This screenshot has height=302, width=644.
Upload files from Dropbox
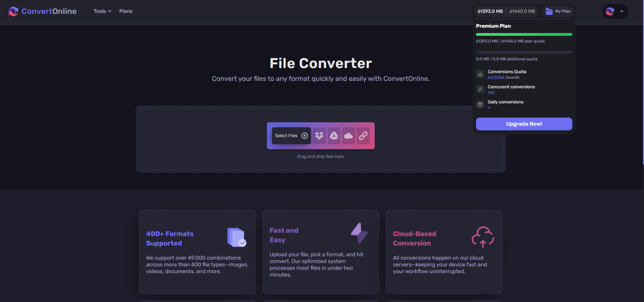[x=319, y=136]
